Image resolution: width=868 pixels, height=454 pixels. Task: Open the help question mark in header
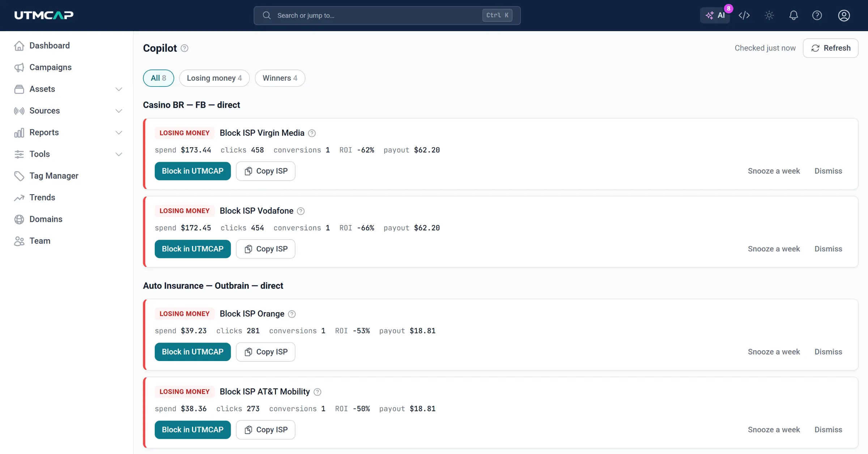tap(817, 15)
